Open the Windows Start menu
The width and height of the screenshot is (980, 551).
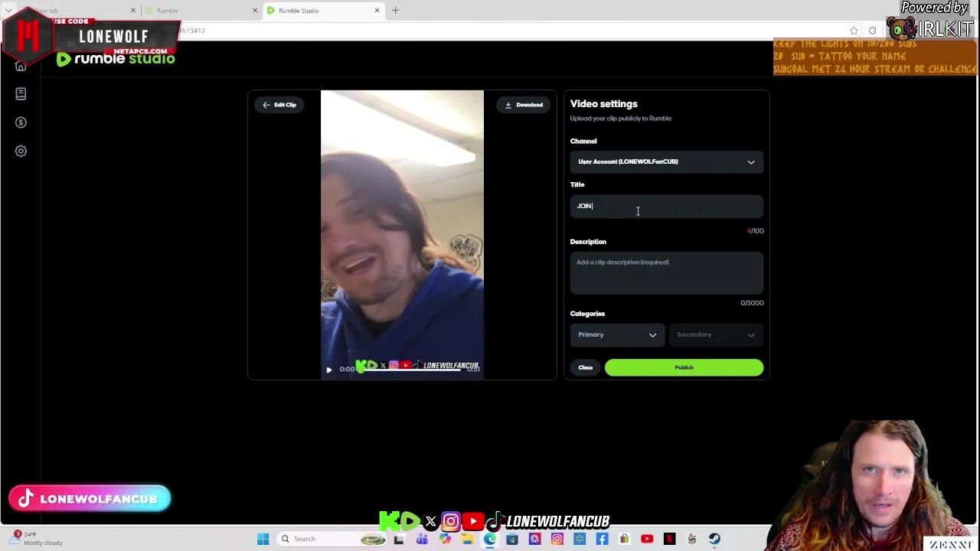click(x=263, y=540)
